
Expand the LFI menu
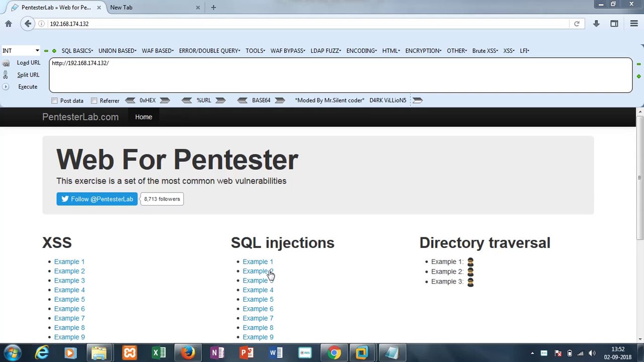tap(524, 51)
